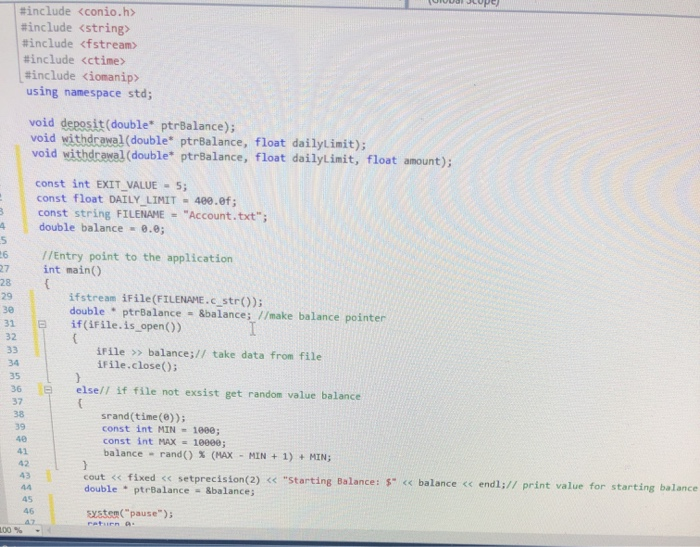700x547 pixels.
Task: Click the '//make balance pointer' comment
Action: 321,317
